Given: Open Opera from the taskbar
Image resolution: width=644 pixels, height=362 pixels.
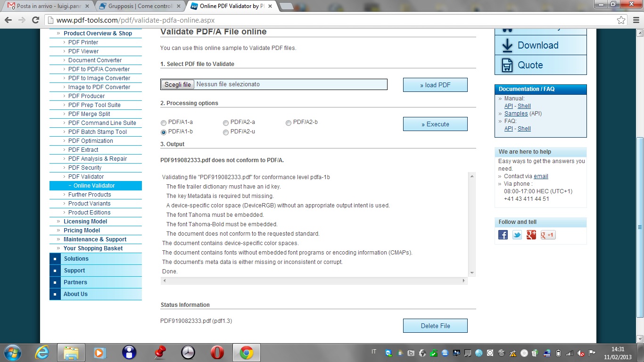Looking at the screenshot, I should pyautogui.click(x=217, y=353).
